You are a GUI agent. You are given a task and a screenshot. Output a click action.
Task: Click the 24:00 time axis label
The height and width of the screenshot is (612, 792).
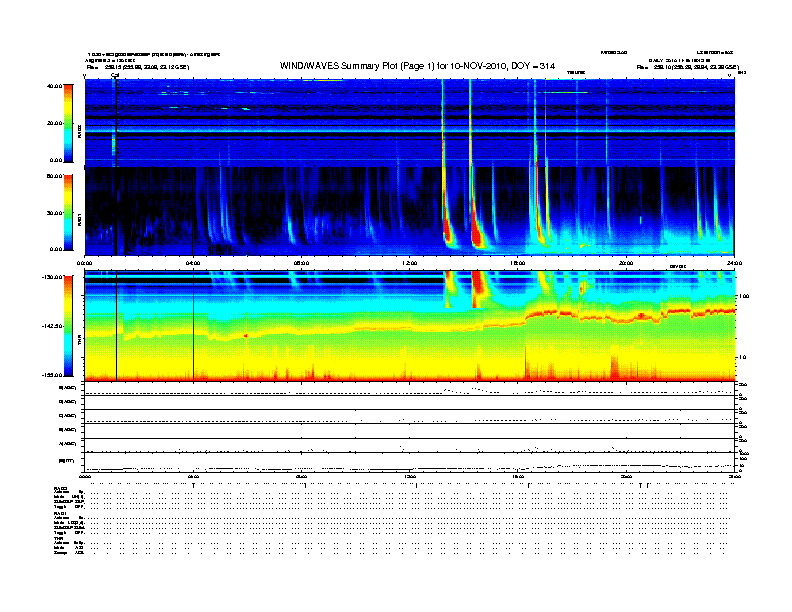pos(733,263)
